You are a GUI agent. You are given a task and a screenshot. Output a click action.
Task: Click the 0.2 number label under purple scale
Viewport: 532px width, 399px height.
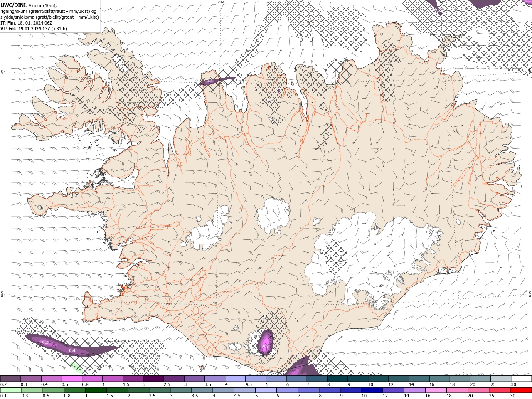[x=3, y=384]
